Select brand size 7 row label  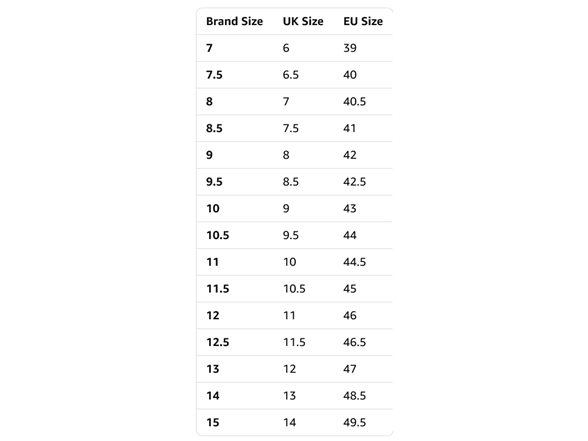(x=209, y=48)
